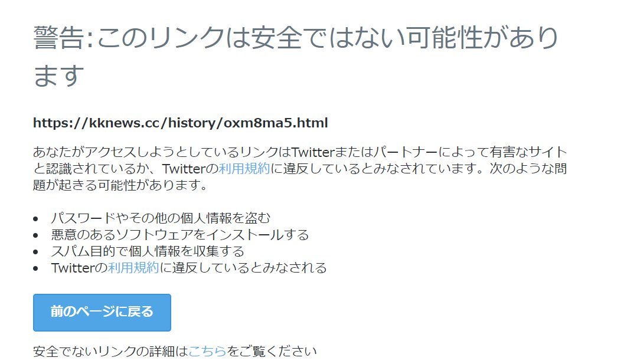
Task: Click the bullet dot before スパム目的
Action: pos(36,252)
